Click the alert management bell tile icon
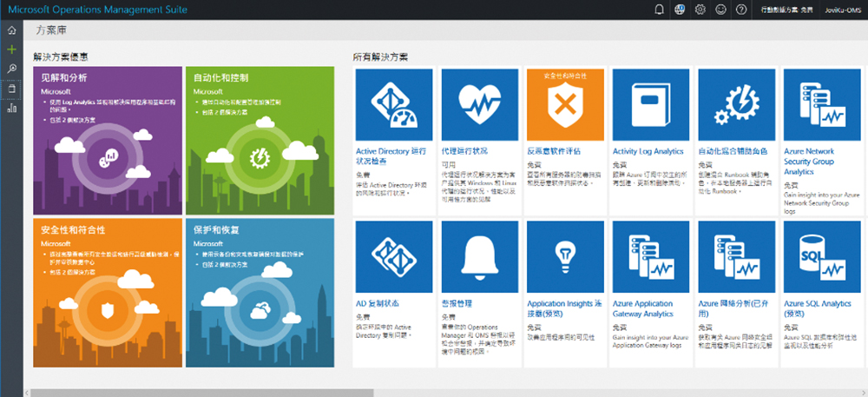This screenshot has width=868, height=397. 480,256
